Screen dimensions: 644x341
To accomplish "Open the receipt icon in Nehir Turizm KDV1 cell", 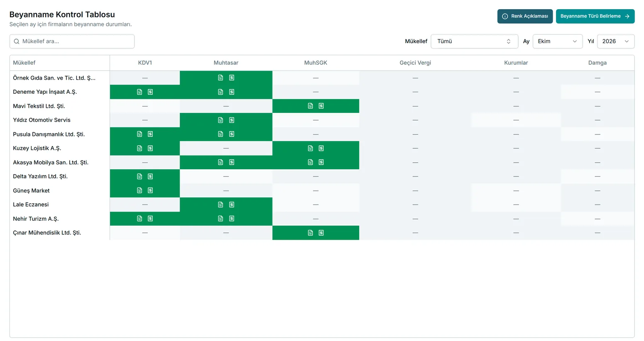I will (x=150, y=219).
